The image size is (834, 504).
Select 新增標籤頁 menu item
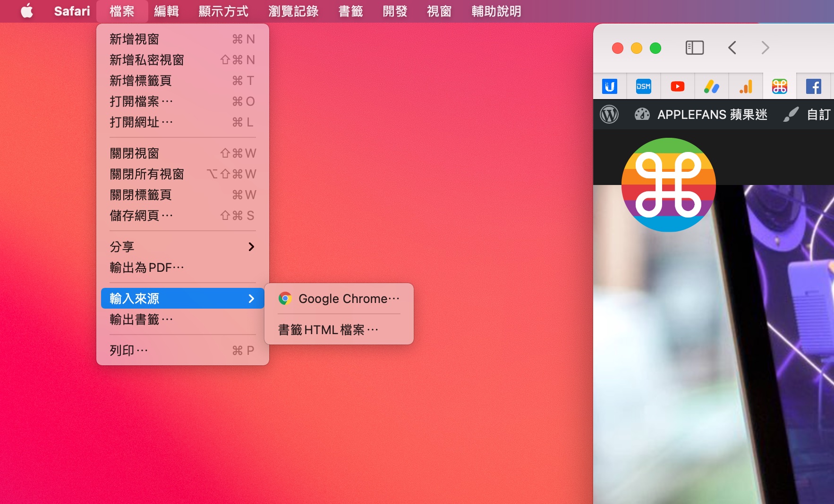[183, 81]
